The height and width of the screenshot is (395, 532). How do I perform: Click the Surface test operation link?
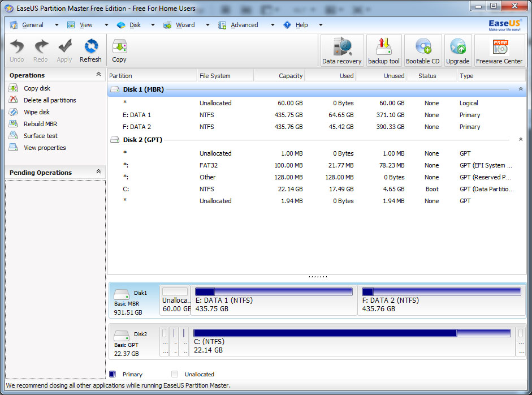point(41,136)
